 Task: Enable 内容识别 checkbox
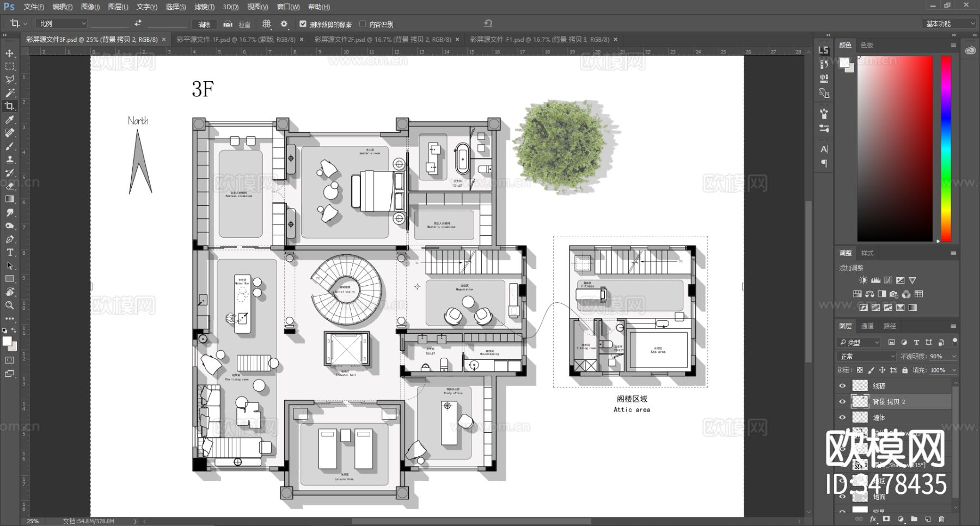click(x=363, y=24)
